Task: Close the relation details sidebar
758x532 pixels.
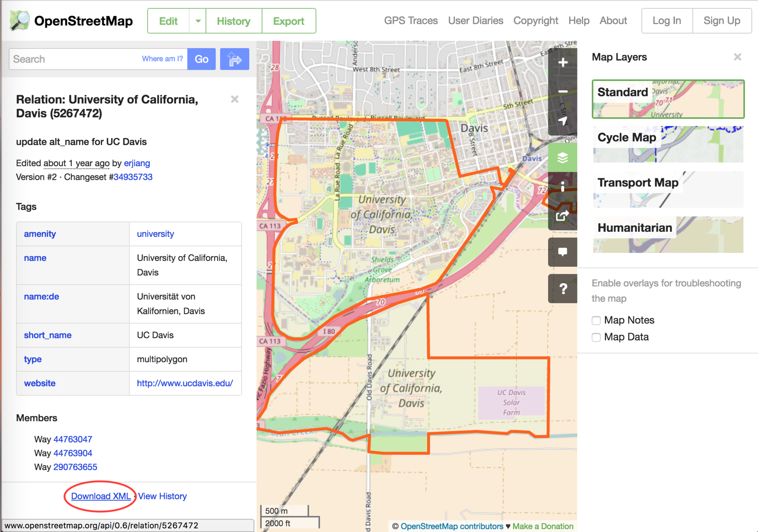Action: tap(235, 99)
